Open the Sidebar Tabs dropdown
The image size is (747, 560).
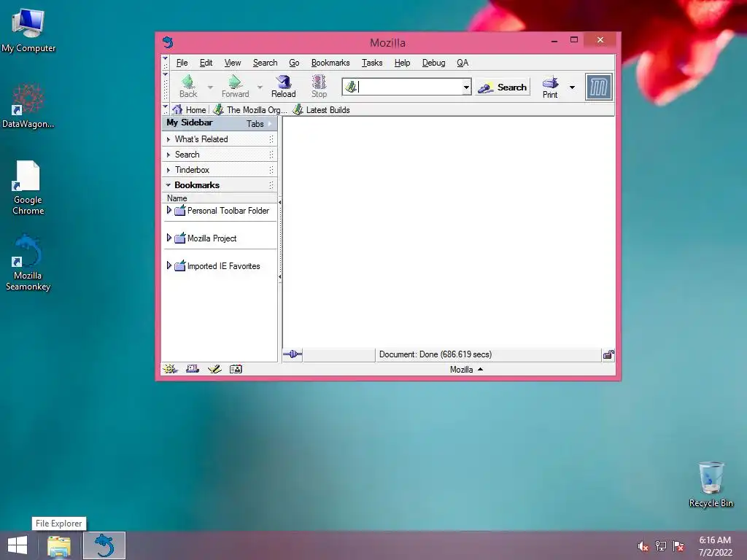(259, 123)
